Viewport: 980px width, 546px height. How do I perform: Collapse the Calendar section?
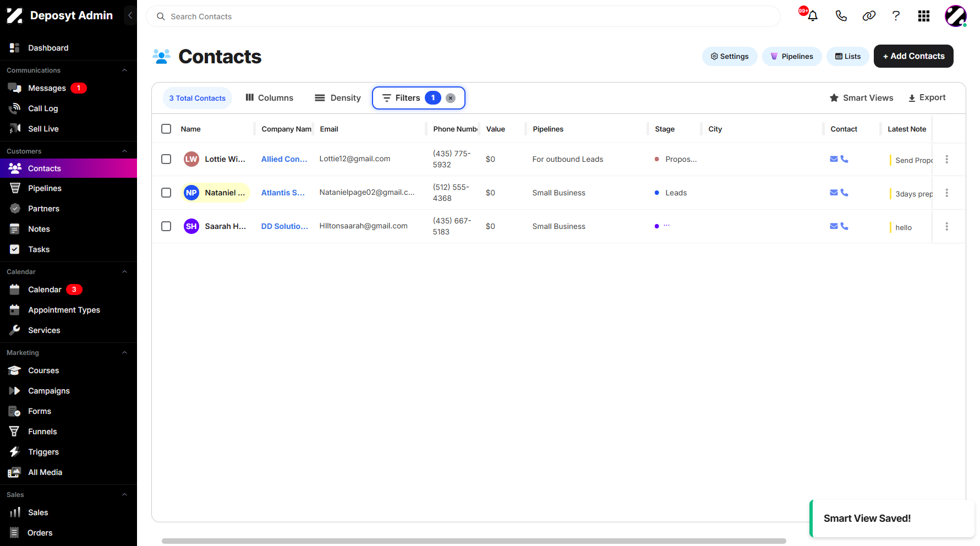(124, 272)
